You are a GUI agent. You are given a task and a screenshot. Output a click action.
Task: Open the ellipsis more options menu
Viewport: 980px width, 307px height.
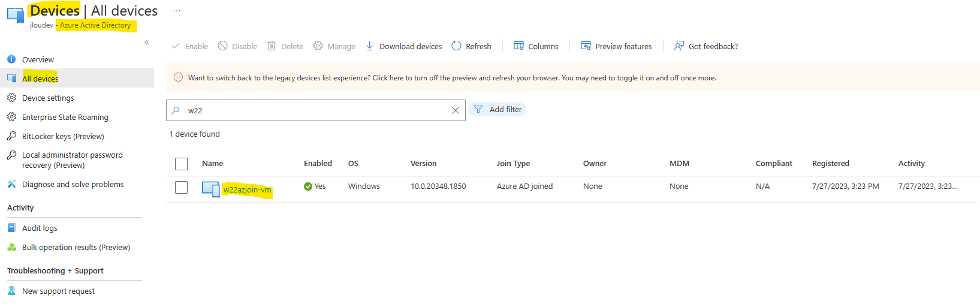[x=177, y=11]
